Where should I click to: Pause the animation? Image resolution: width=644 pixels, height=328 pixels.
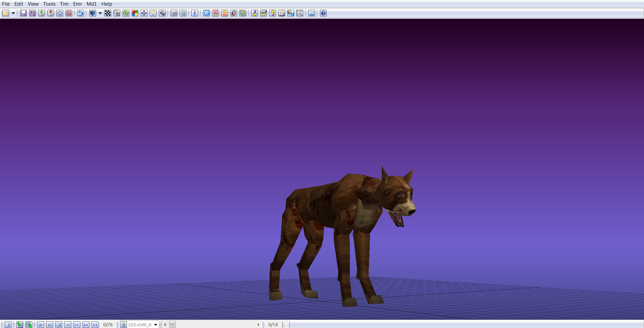tap(50, 325)
